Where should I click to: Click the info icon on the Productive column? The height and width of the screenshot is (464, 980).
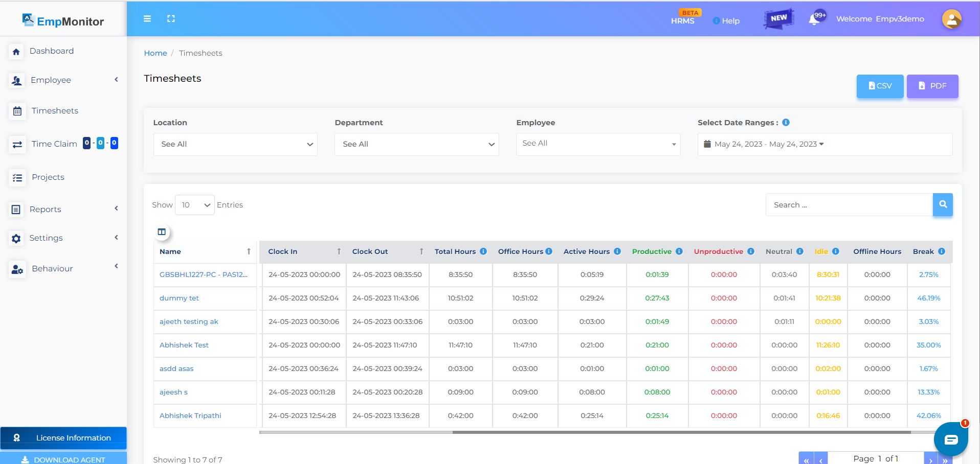pos(679,251)
